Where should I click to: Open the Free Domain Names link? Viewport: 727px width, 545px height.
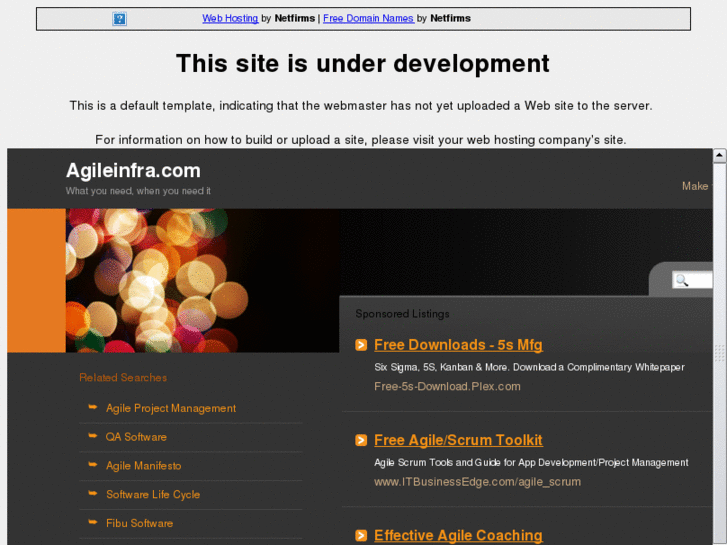click(368, 19)
